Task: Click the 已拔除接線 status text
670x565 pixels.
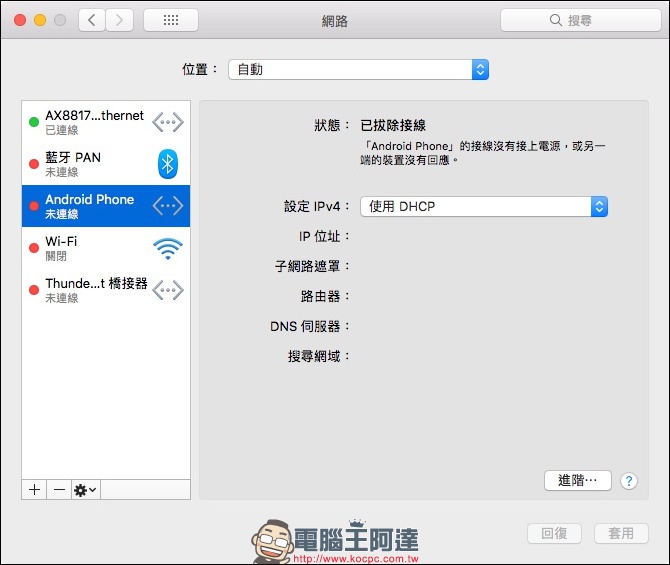Action: pos(393,125)
